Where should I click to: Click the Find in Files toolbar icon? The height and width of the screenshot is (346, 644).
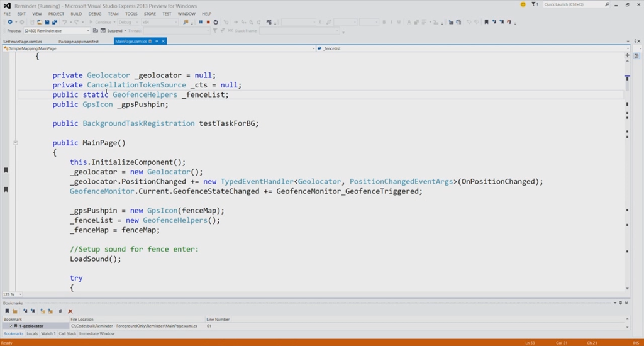point(186,22)
